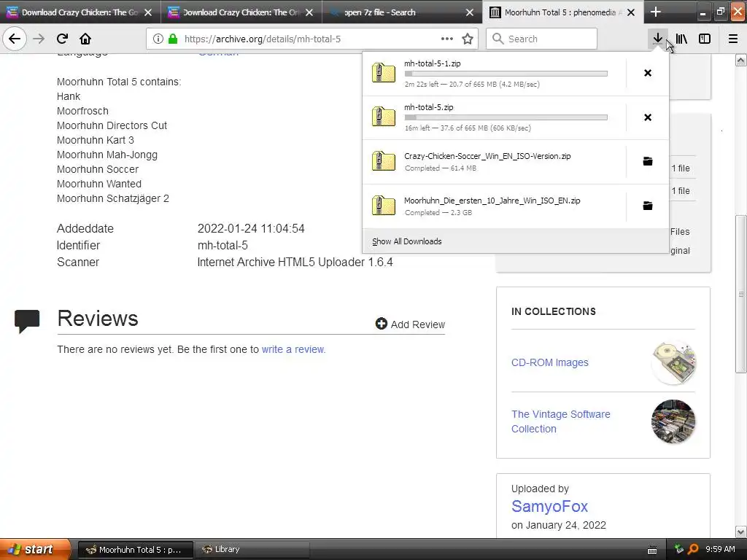Open the Library toolbar button

pos(681,39)
